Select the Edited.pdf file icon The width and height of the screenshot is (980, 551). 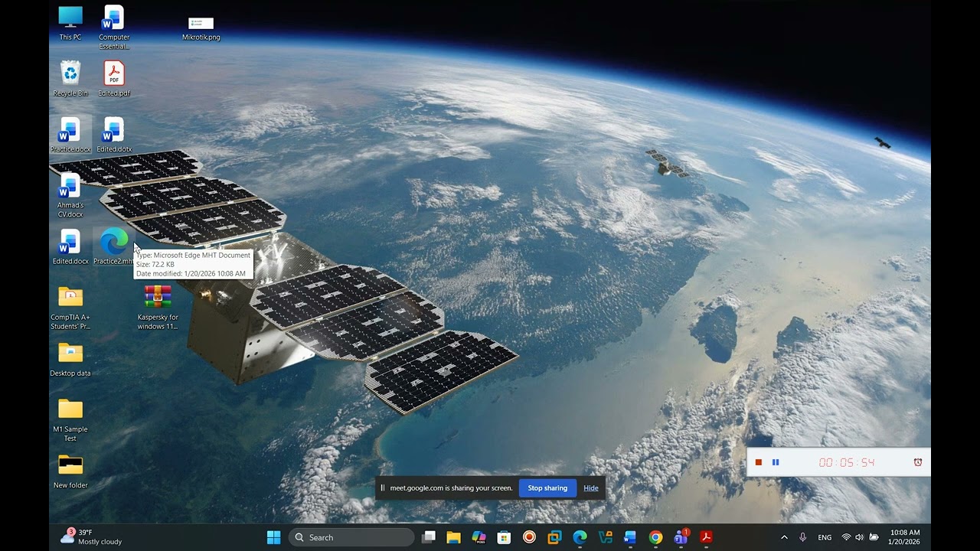point(114,79)
